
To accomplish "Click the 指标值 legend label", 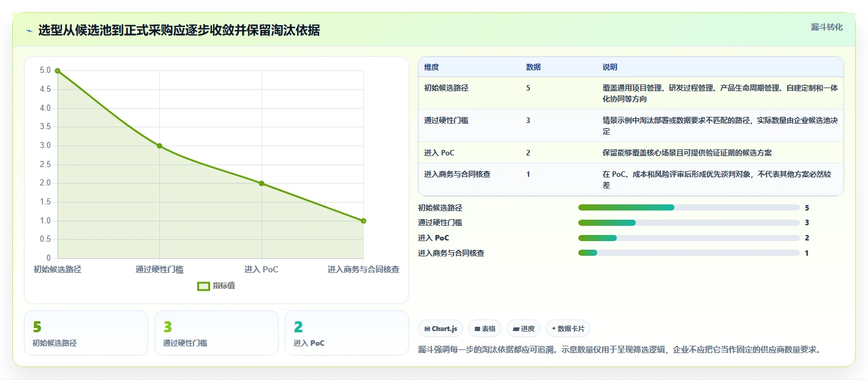I will (223, 286).
